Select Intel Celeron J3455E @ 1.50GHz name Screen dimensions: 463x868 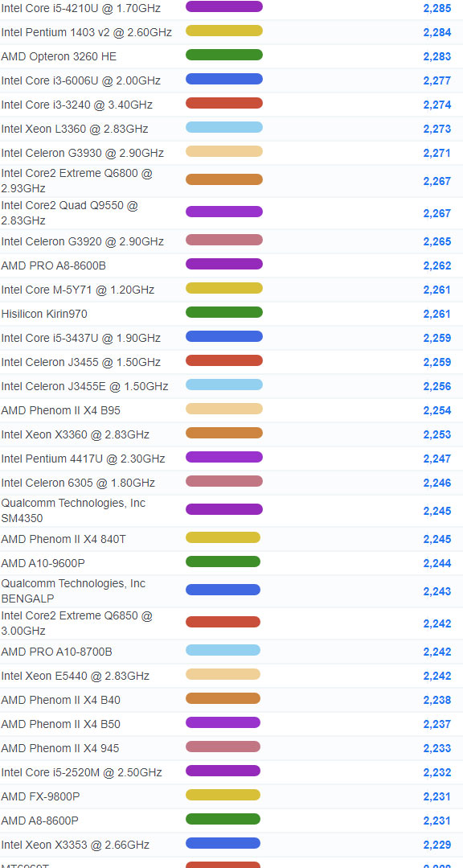tap(84, 386)
